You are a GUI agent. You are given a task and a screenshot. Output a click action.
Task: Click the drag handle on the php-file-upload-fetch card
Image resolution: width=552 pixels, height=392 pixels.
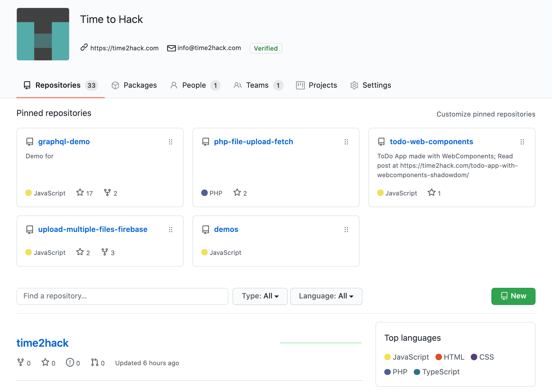[x=346, y=142]
